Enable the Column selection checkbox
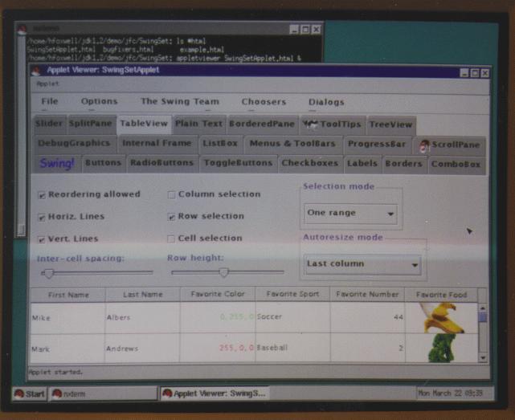This screenshot has height=420, width=515. point(171,195)
